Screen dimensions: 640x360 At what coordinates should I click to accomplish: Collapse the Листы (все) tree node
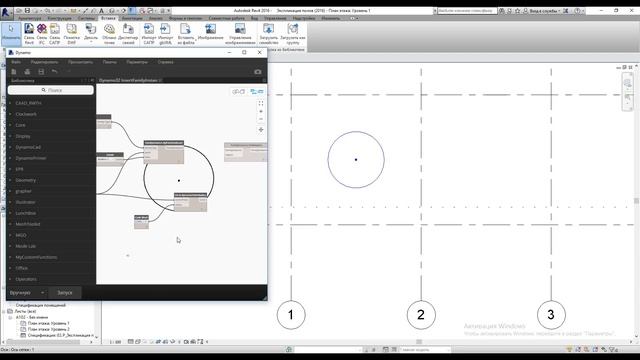4,311
